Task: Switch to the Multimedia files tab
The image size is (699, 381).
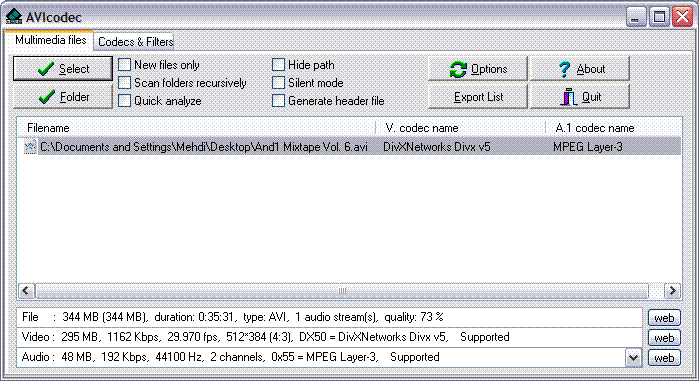Action: click(50, 40)
